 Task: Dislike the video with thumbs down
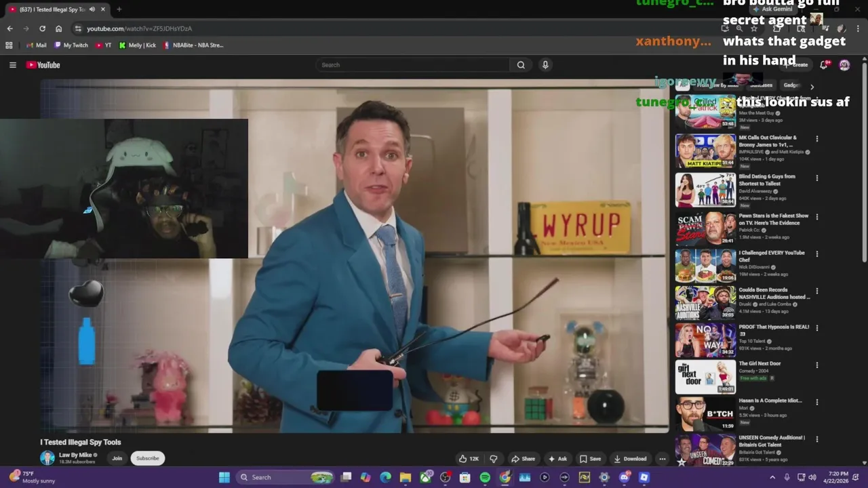tap(494, 459)
